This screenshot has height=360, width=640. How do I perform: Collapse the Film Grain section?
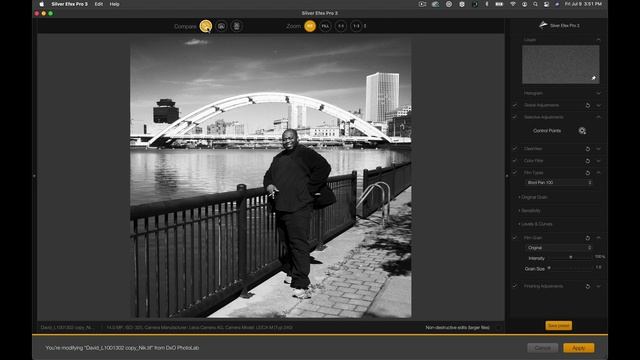(598, 238)
